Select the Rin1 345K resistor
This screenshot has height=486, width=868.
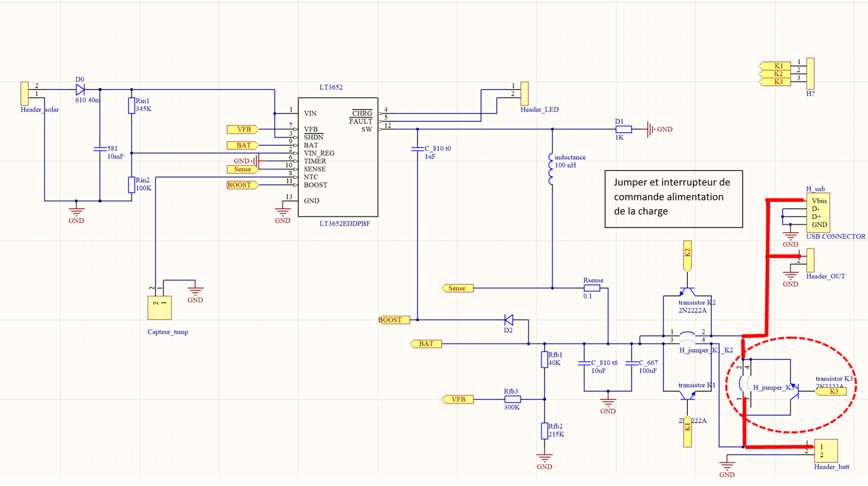[131, 105]
